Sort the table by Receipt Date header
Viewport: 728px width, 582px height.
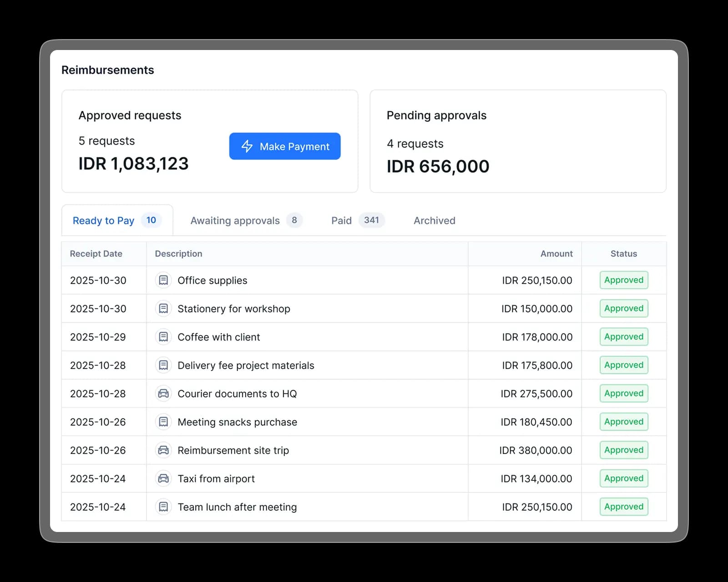pyautogui.click(x=96, y=254)
